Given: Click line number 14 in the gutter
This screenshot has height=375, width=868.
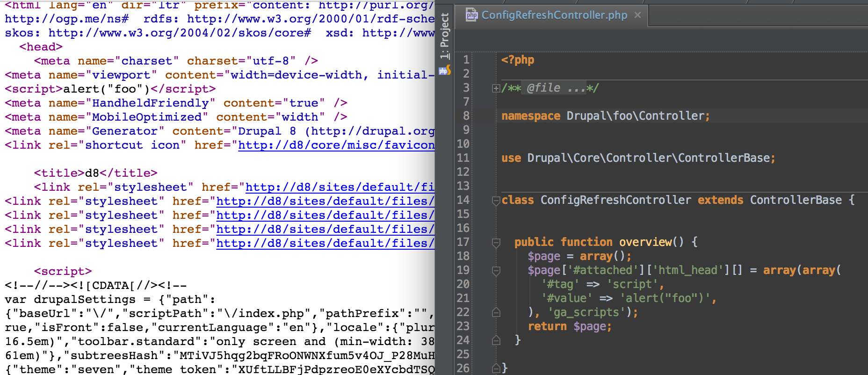Looking at the screenshot, I should click(463, 200).
